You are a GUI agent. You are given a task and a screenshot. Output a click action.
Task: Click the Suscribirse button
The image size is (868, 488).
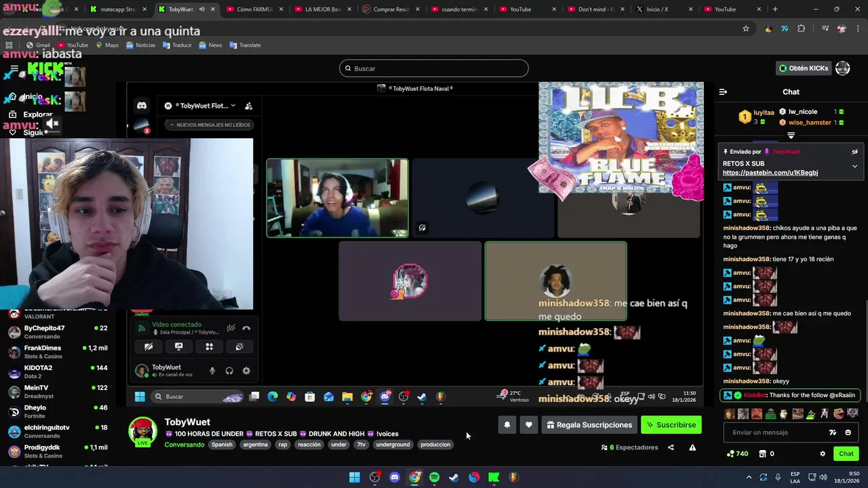671,425
